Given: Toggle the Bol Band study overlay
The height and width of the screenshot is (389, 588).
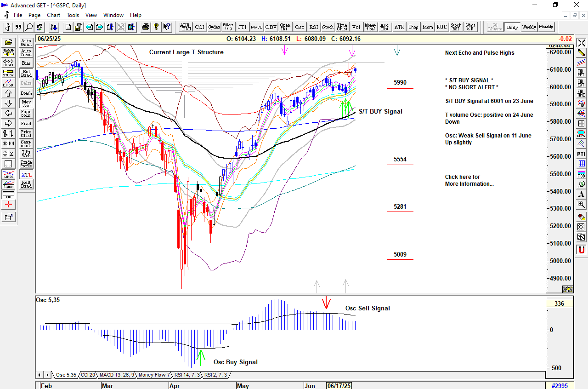Looking at the screenshot, I should click(x=26, y=73).
